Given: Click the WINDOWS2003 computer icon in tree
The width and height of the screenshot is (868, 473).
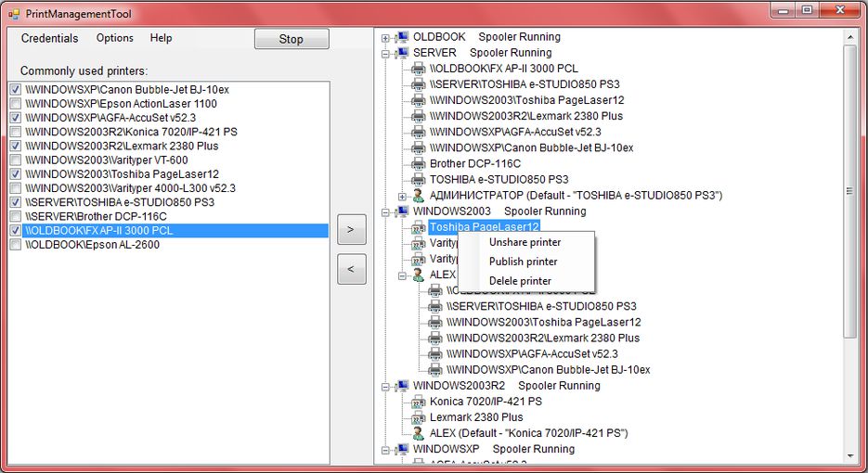Looking at the screenshot, I should click(x=403, y=211).
